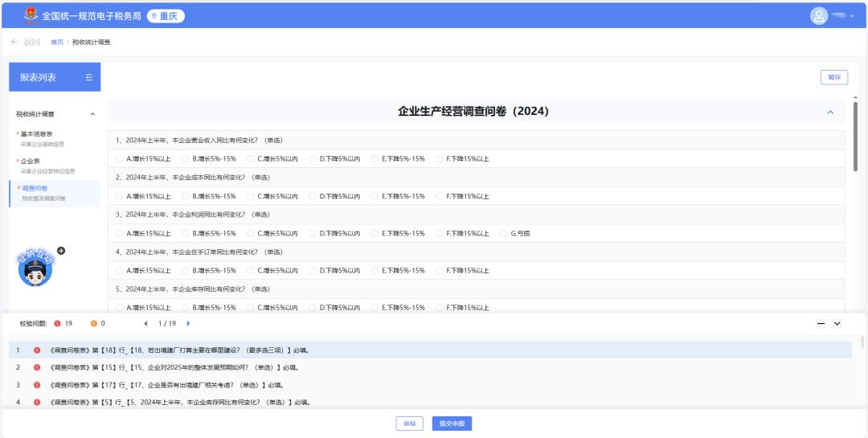The image size is (868, 438).
Task: Toggle the 报表列表 sidebar collapse icon
Action: click(x=88, y=77)
